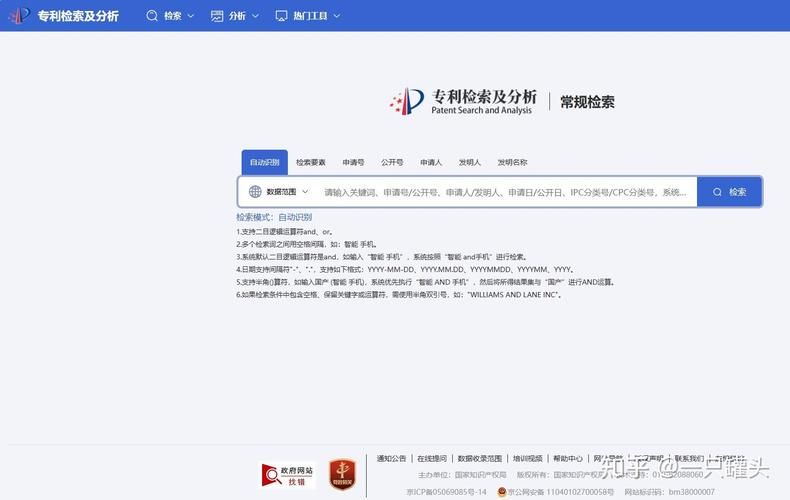Switch to the 发明人 tab
Viewport: 790px width, 500px height.
tap(470, 162)
